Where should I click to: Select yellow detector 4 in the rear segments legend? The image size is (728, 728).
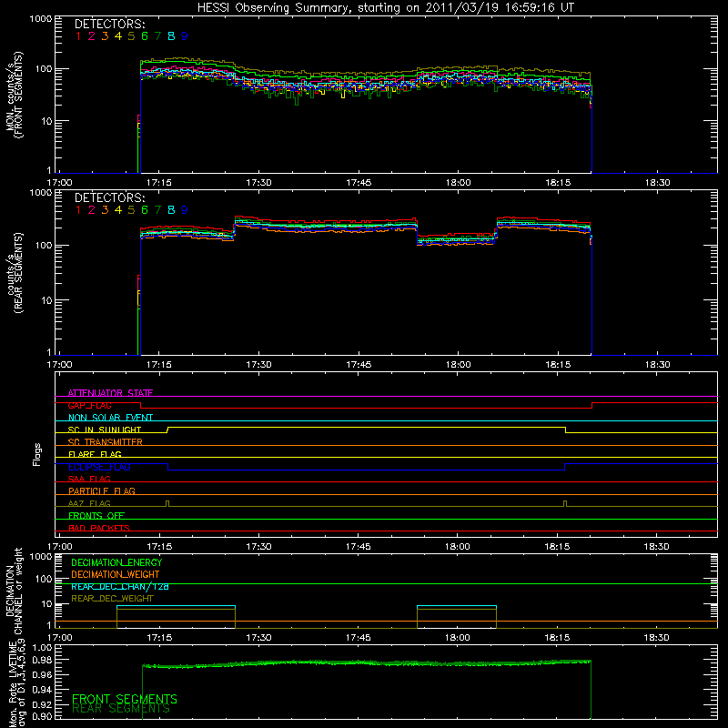118,210
